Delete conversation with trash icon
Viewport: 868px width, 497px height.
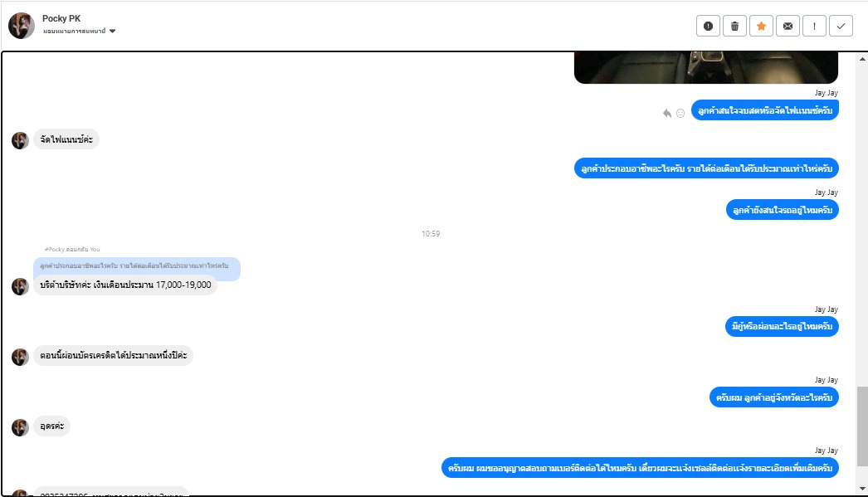pyautogui.click(x=734, y=26)
